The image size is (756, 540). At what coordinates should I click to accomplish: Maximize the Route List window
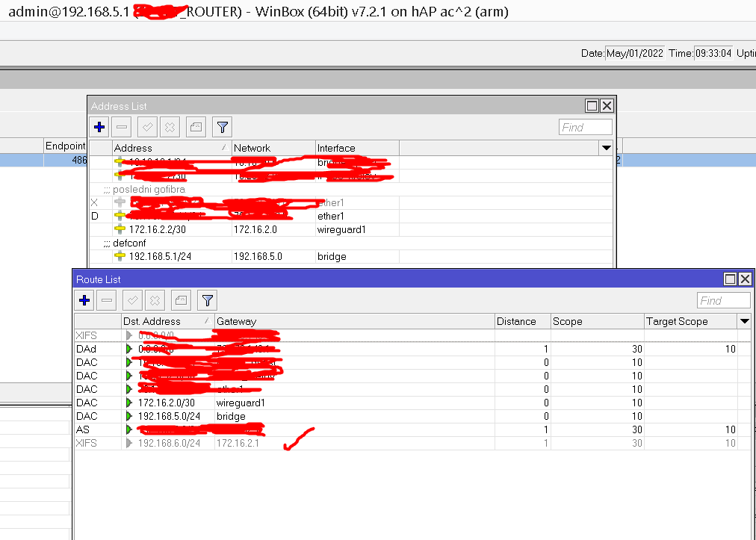730,279
